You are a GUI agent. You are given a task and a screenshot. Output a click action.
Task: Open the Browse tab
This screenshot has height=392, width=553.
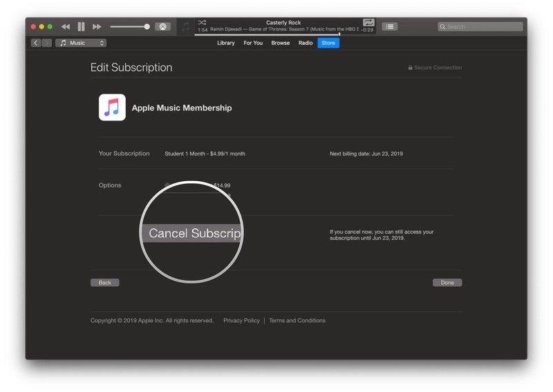(281, 43)
